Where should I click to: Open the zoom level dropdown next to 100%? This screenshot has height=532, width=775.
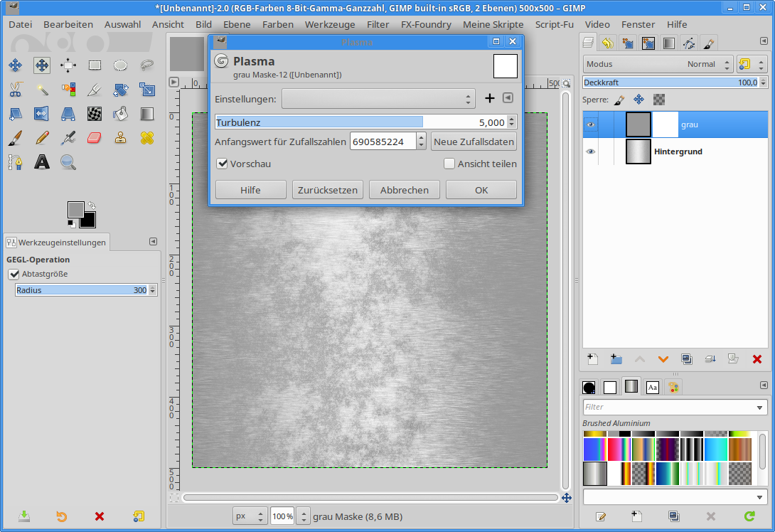304,516
